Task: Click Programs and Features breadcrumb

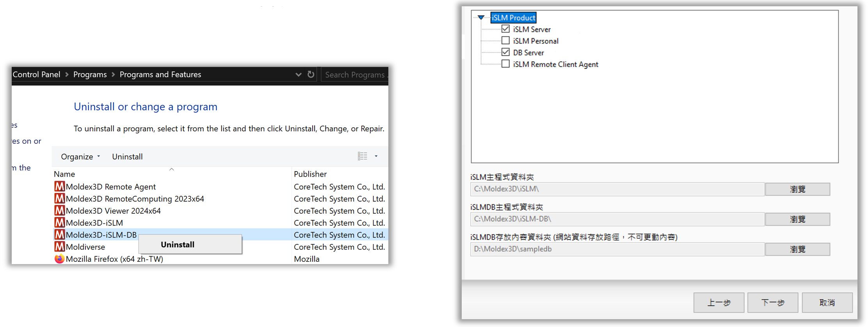Action: tap(160, 74)
